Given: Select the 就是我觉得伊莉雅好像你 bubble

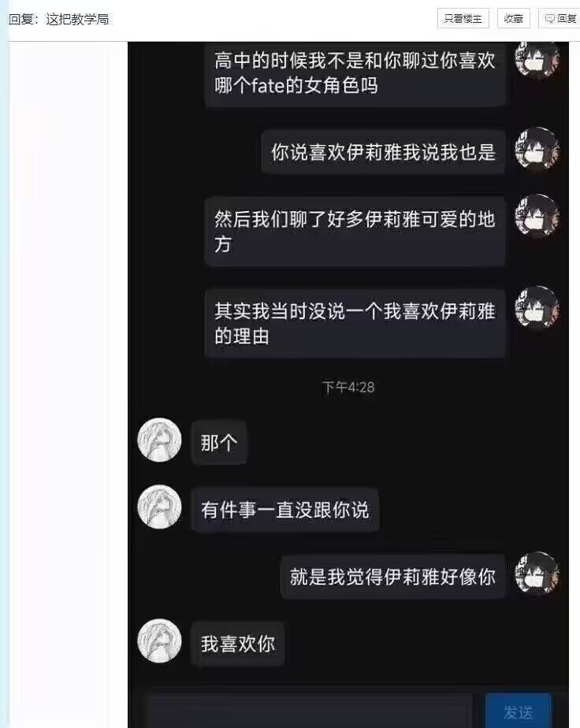Looking at the screenshot, I should point(393,577).
